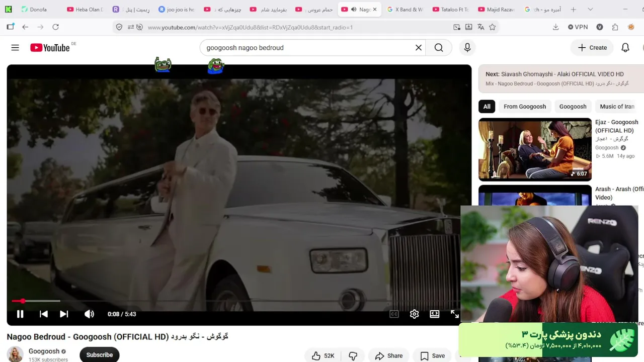
Task: Dislike the video
Action: click(x=353, y=355)
